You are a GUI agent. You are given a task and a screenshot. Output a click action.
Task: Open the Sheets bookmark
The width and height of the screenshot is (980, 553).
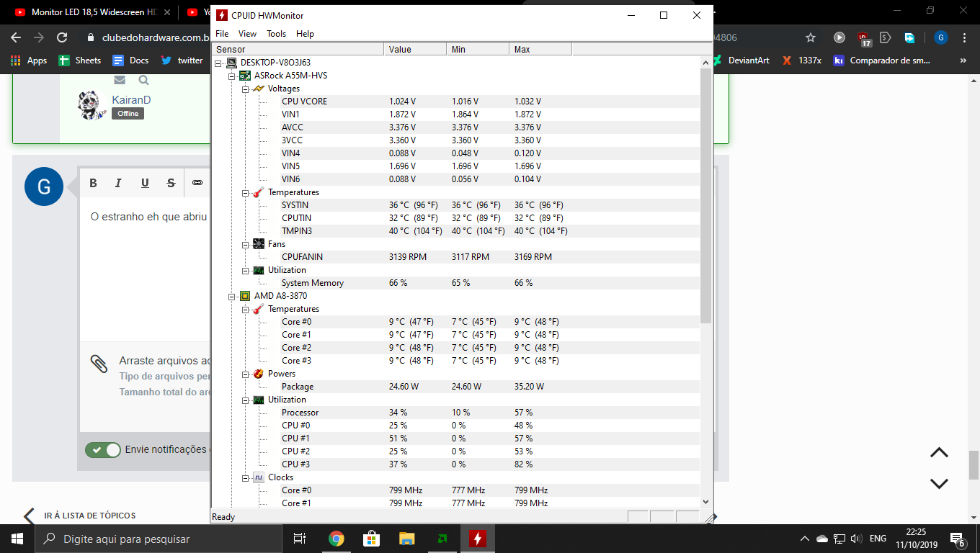point(80,60)
